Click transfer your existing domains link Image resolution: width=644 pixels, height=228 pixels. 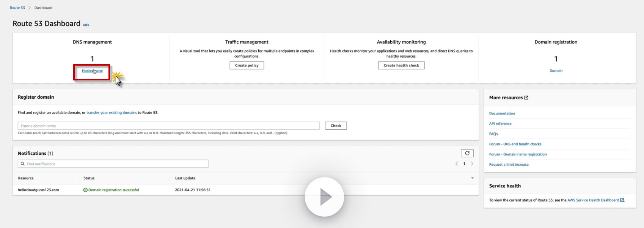click(112, 113)
